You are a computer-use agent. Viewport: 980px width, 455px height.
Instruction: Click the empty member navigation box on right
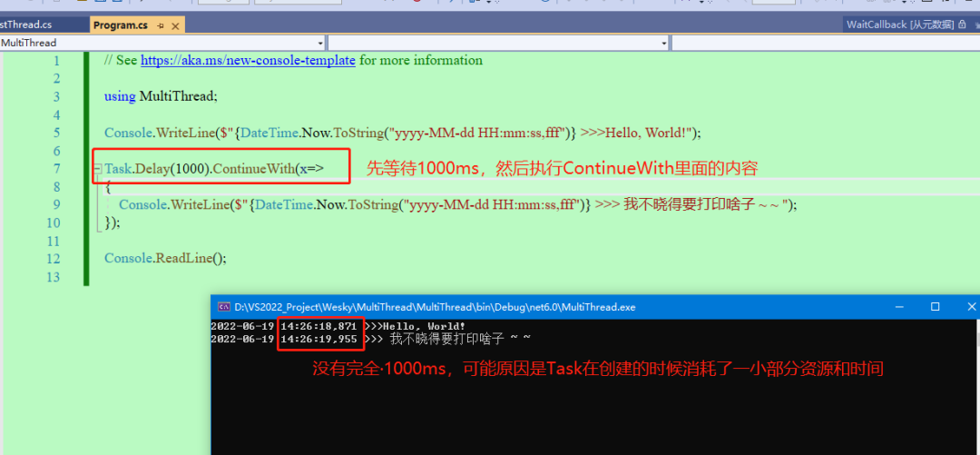tap(825, 44)
